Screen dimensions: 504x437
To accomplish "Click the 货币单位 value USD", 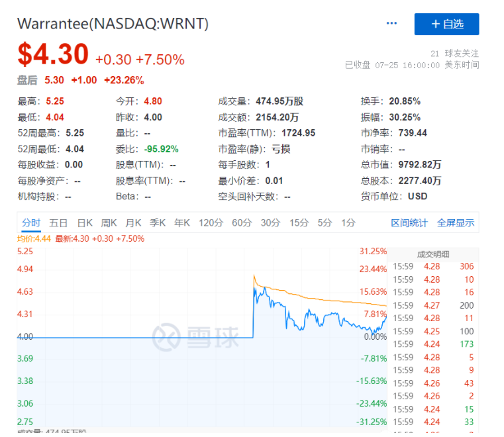I will [417, 197].
